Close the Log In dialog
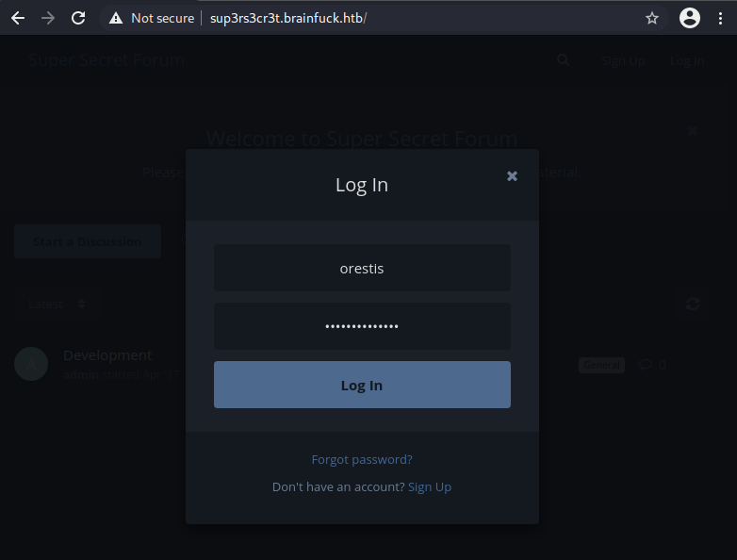Viewport: 737px width, 560px height. coord(512,176)
